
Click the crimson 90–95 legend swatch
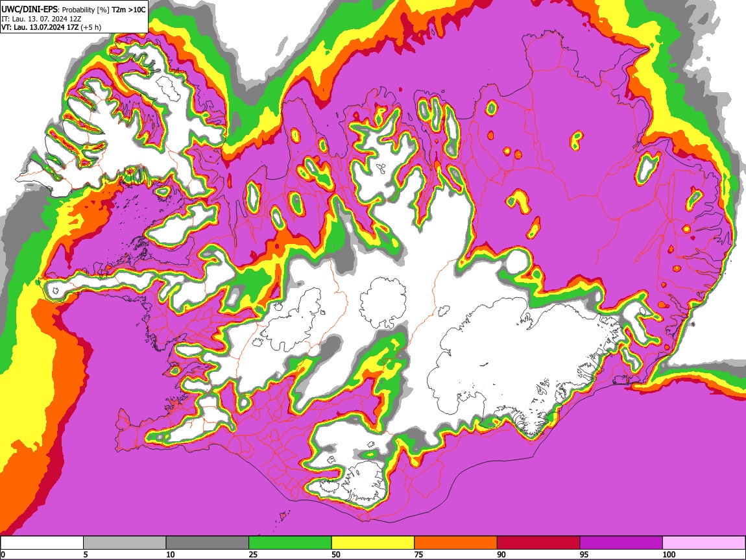coord(538,543)
